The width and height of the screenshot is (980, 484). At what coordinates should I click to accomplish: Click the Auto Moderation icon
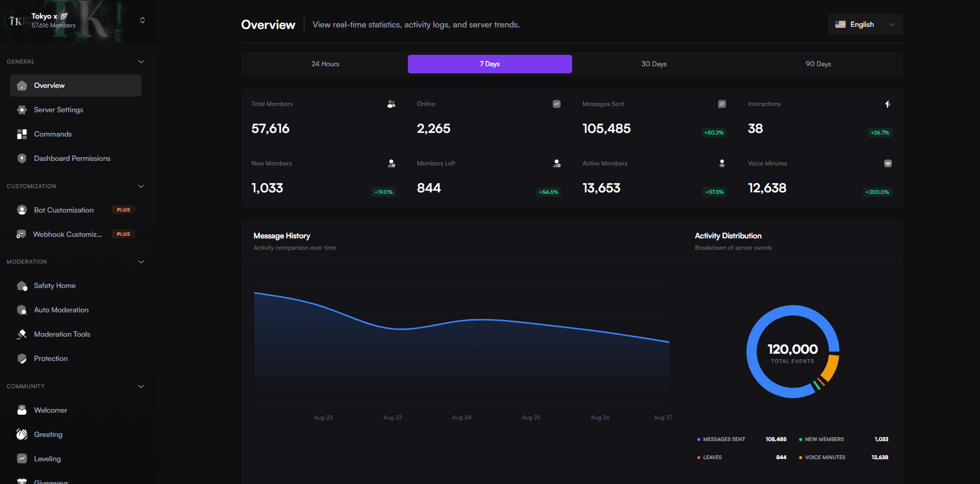[22, 310]
